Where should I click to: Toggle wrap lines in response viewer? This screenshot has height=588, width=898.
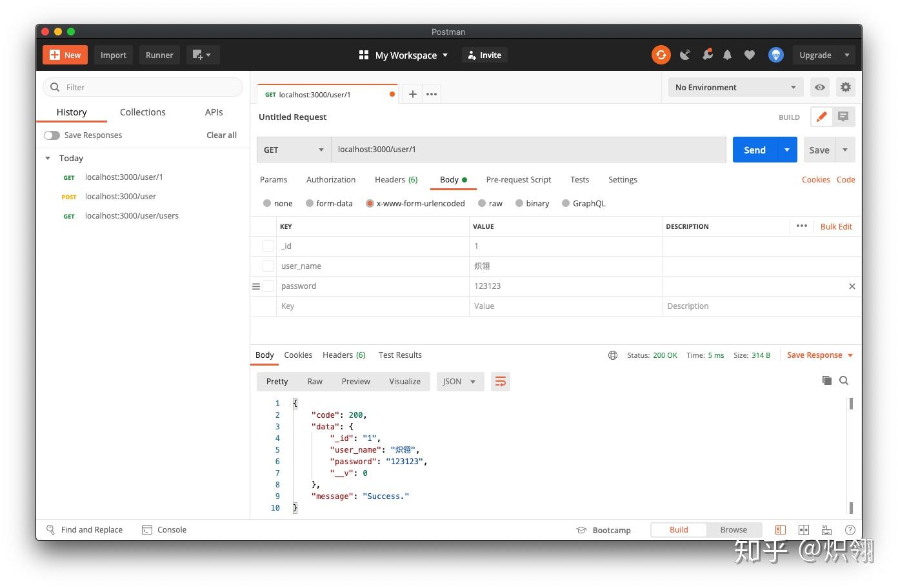tap(501, 381)
